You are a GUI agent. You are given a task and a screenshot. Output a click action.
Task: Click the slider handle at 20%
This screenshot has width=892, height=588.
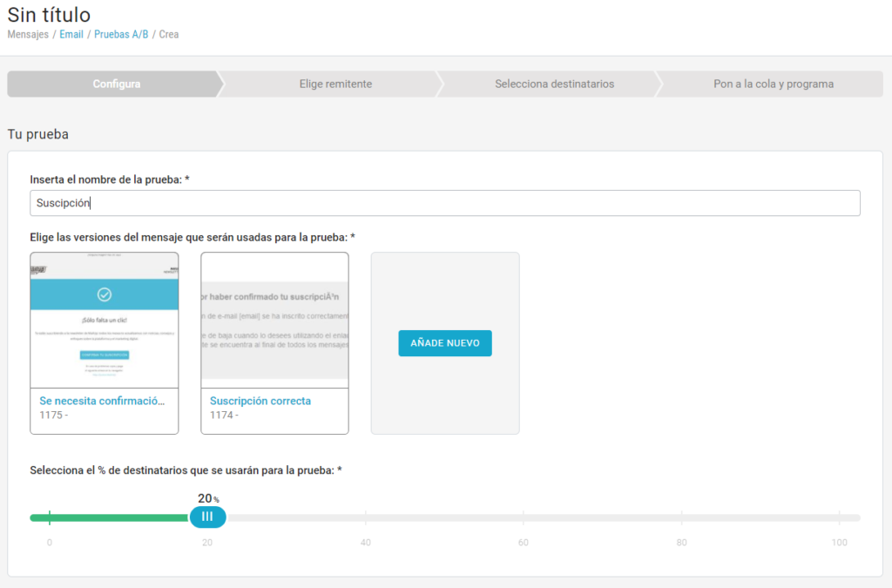click(x=207, y=517)
